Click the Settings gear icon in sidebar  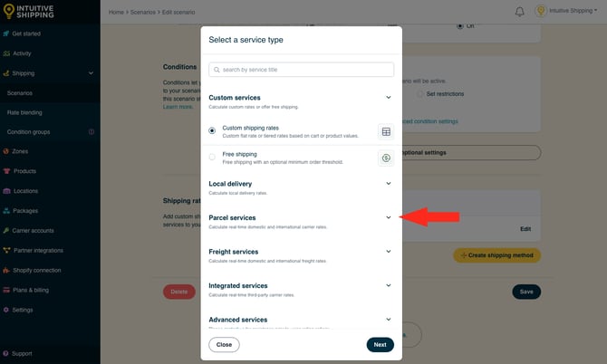click(5, 310)
